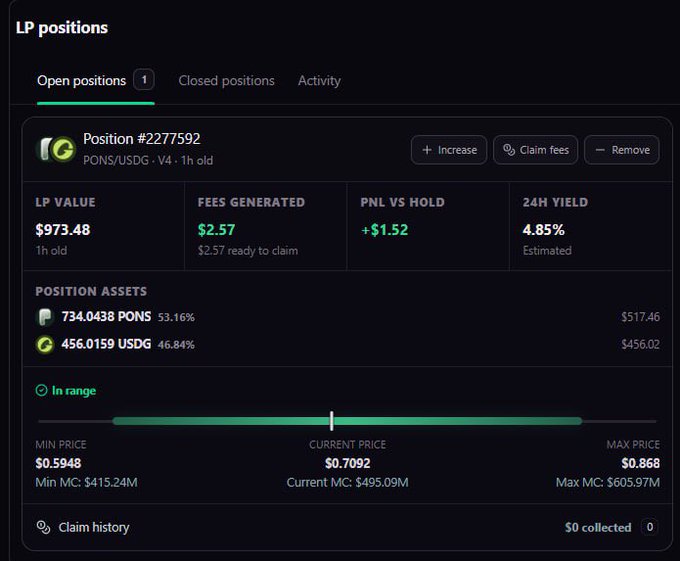Image resolution: width=680 pixels, height=561 pixels.
Task: Click the 53.16% PONS share
Action: [176, 317]
